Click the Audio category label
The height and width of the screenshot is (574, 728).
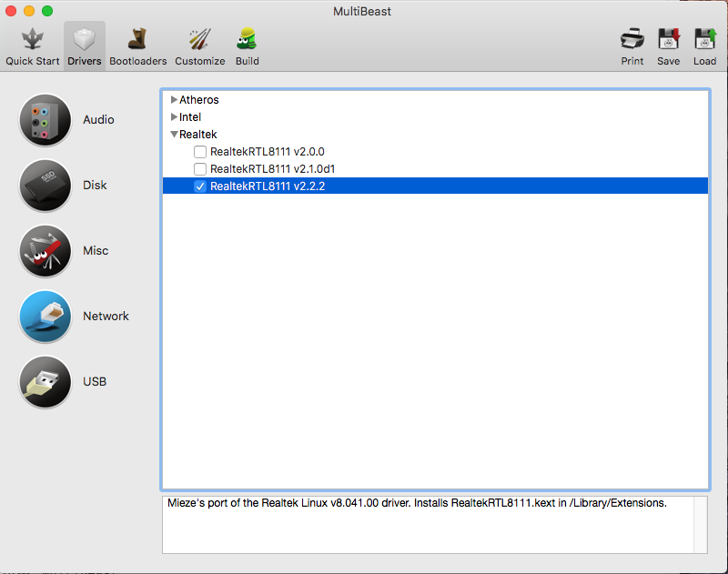point(98,120)
